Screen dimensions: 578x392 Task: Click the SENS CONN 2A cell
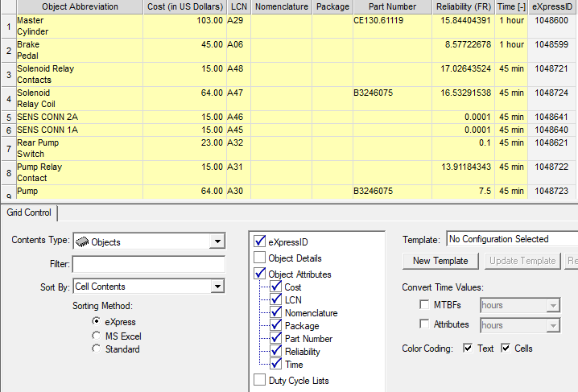point(80,118)
